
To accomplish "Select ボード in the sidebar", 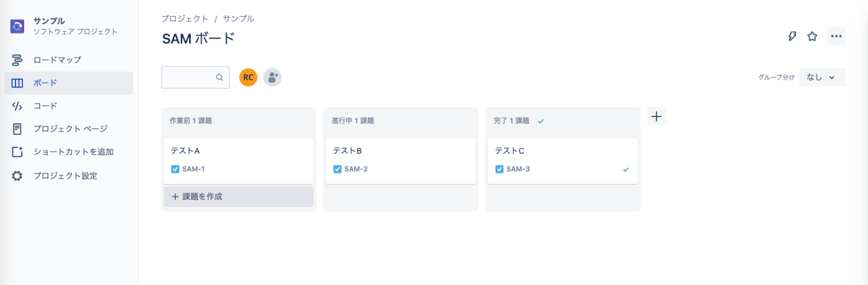I will click(45, 83).
